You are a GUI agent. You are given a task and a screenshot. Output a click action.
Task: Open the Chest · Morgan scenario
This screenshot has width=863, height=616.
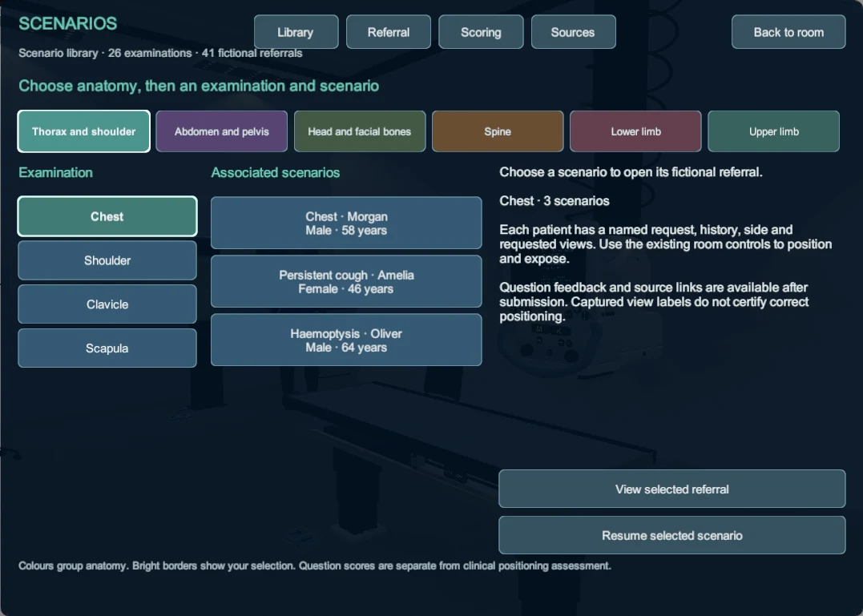[x=346, y=223]
